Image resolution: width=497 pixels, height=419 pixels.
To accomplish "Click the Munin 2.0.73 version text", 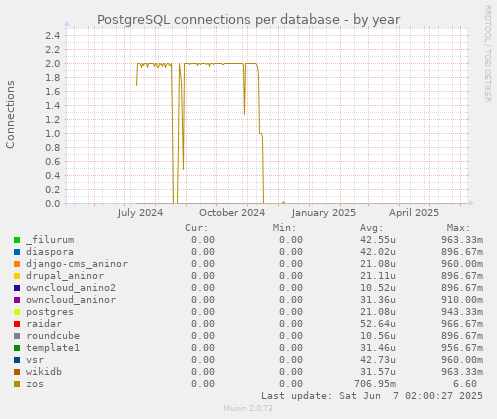I will (x=248, y=408).
